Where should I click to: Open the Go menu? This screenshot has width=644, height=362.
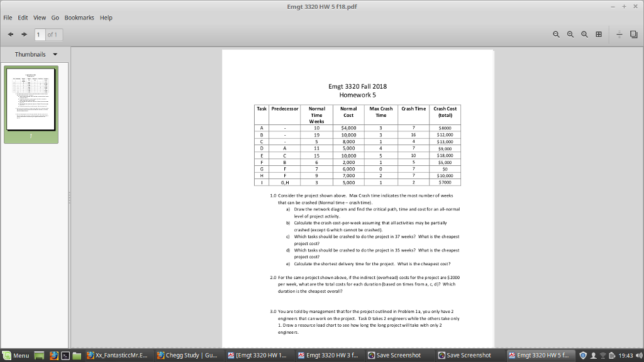[x=55, y=18]
